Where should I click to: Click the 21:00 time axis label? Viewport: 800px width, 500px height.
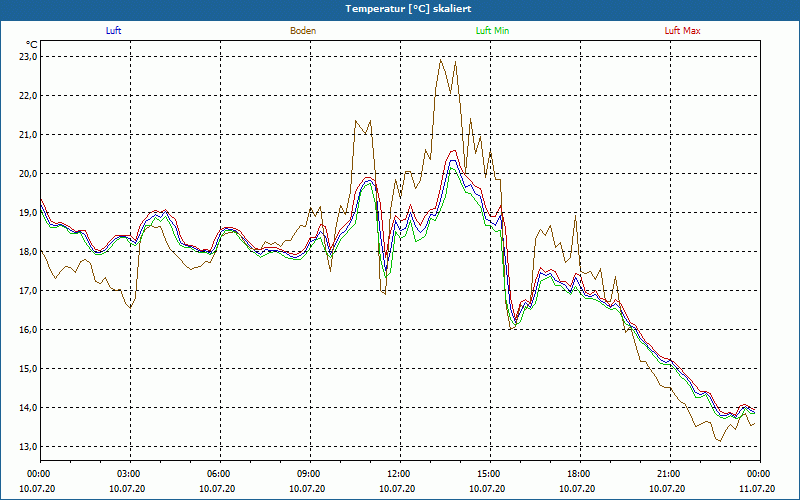[x=670, y=474]
